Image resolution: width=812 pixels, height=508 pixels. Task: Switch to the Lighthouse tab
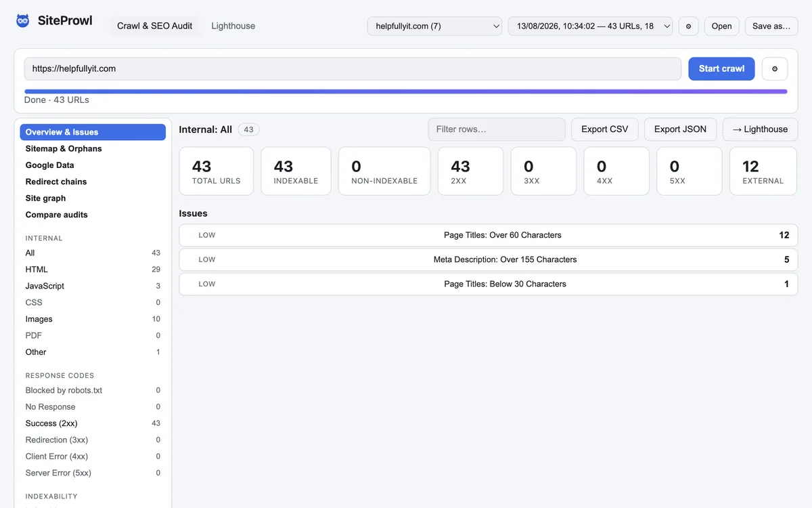pyautogui.click(x=233, y=26)
